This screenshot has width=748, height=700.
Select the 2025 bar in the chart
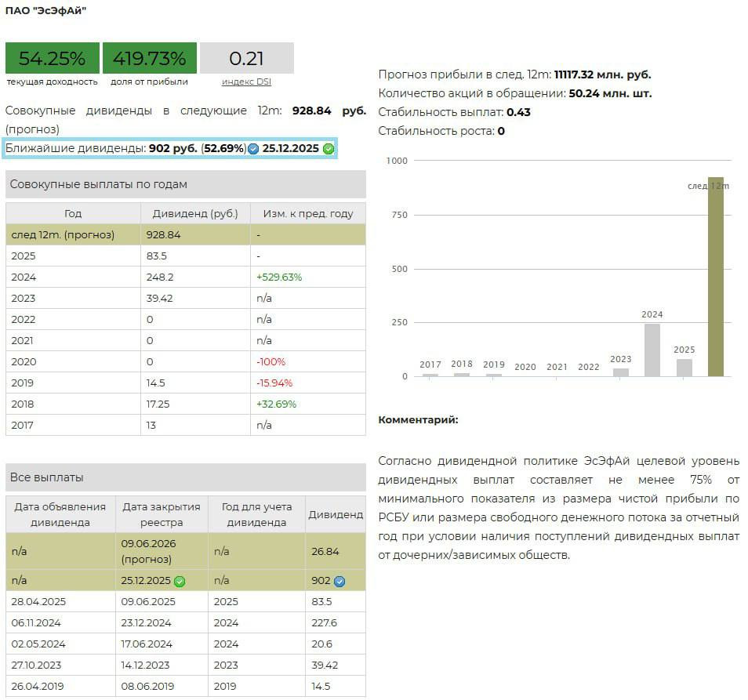click(684, 368)
